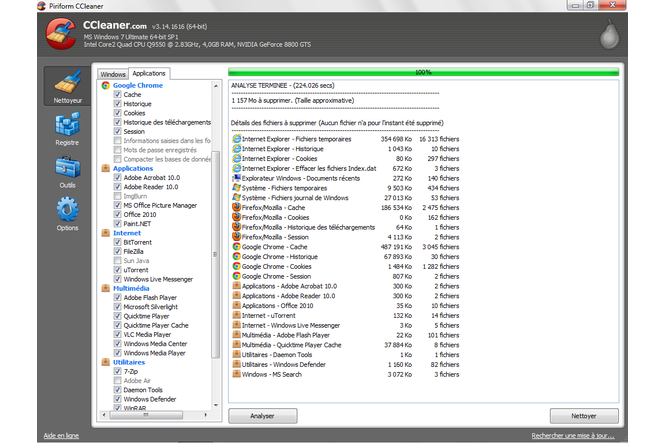Uncheck the 7-Zip checkbox

click(118, 371)
